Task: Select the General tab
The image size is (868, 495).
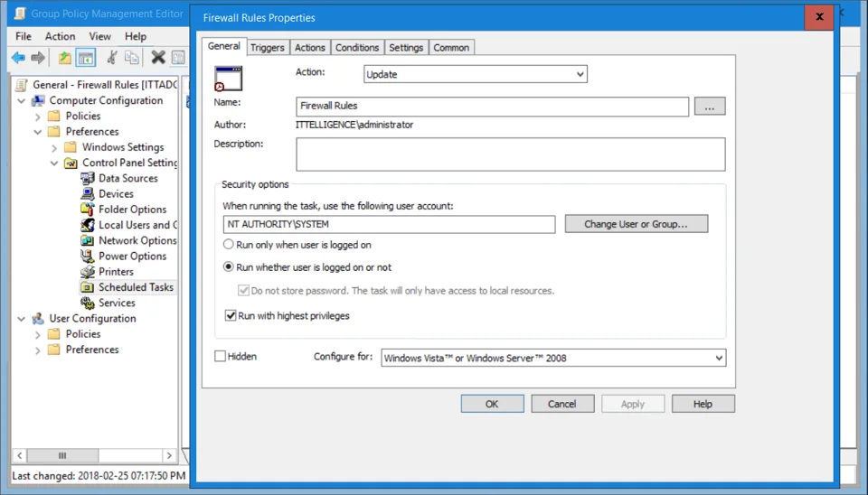Action: [x=223, y=46]
